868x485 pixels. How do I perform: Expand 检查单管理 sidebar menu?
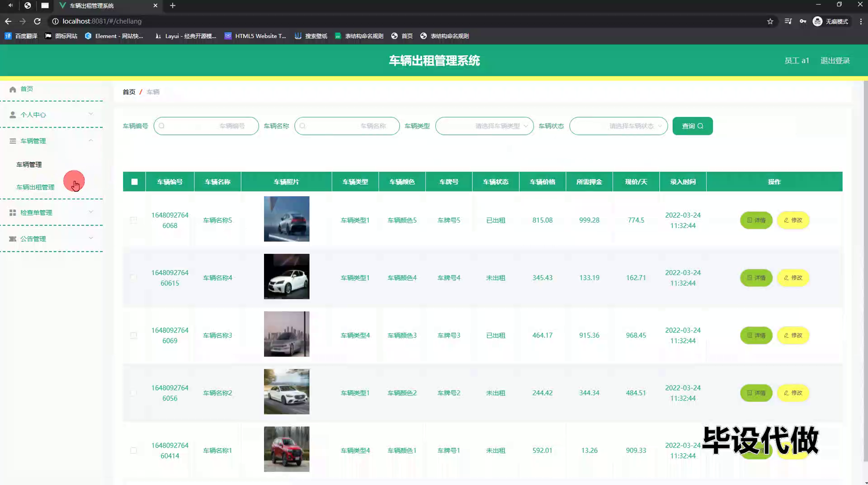52,213
